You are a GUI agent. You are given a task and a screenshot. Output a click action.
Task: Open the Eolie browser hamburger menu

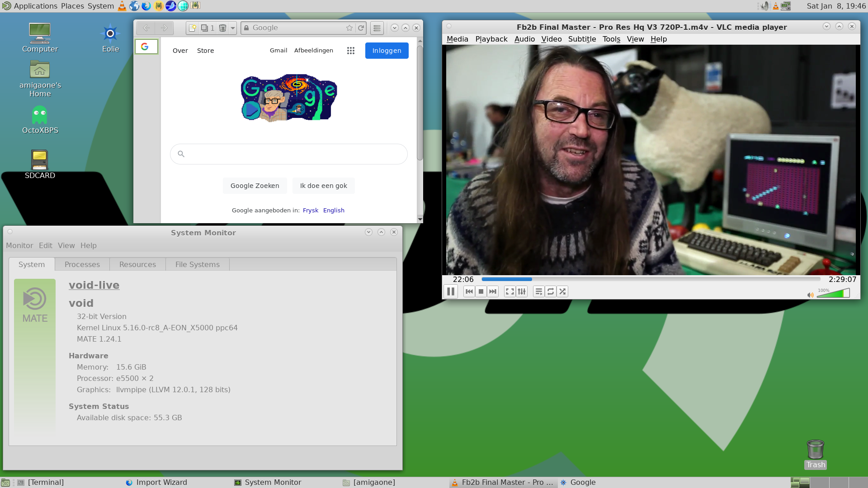377,28
